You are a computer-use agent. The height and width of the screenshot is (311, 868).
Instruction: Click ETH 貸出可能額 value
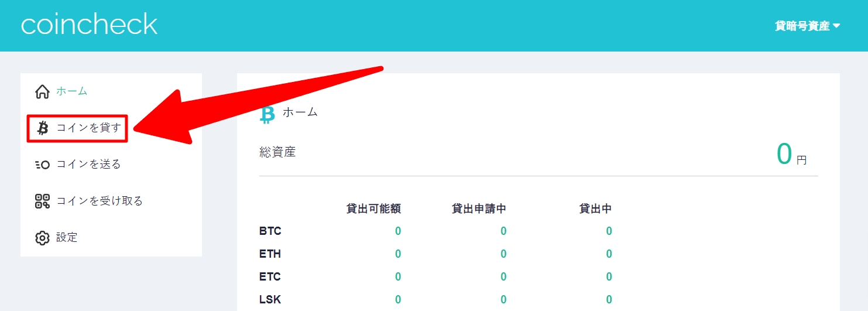pos(398,254)
